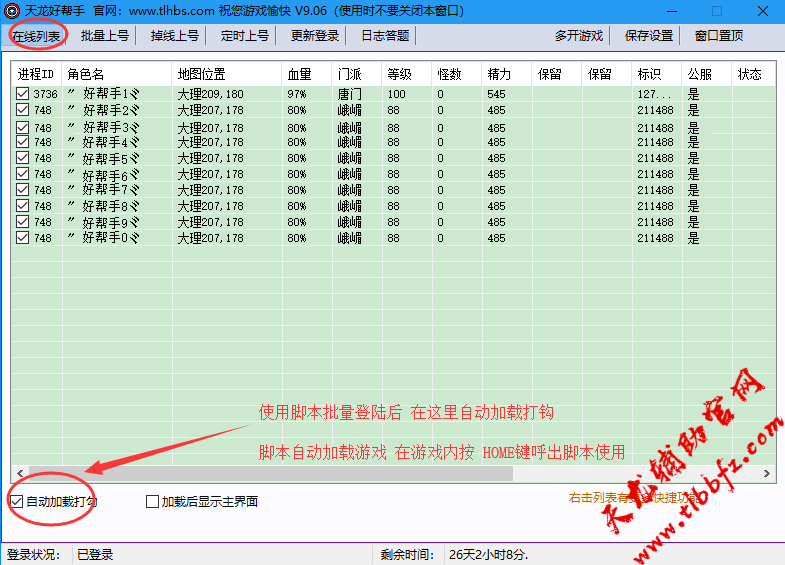Click the 保存设置 button

[649, 35]
